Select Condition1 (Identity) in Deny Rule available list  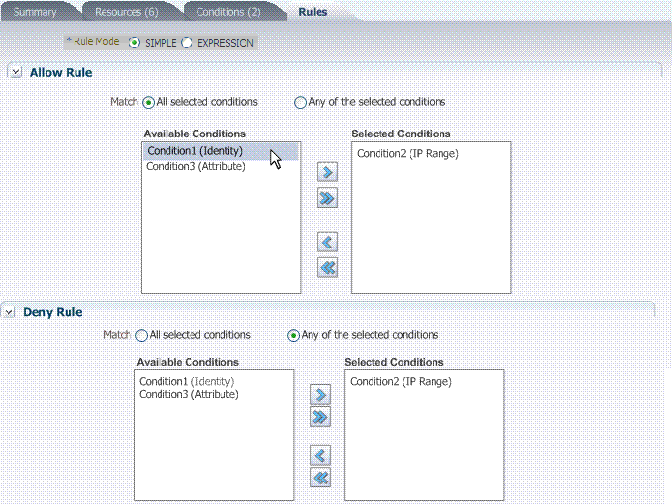pyautogui.click(x=186, y=381)
